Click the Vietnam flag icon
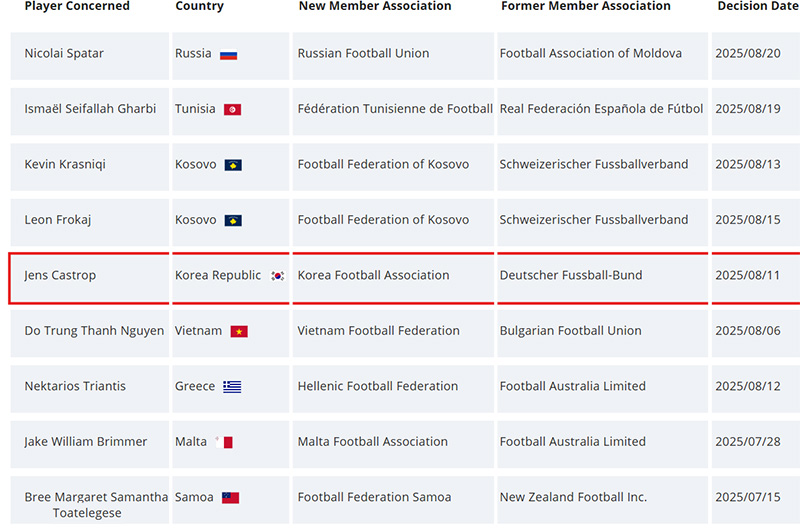Image resolution: width=800 pixels, height=529 pixels. pos(239,332)
